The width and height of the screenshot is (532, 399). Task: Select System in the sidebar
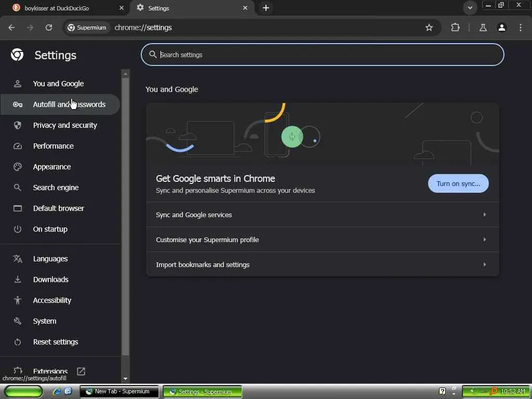pyautogui.click(x=60, y=321)
